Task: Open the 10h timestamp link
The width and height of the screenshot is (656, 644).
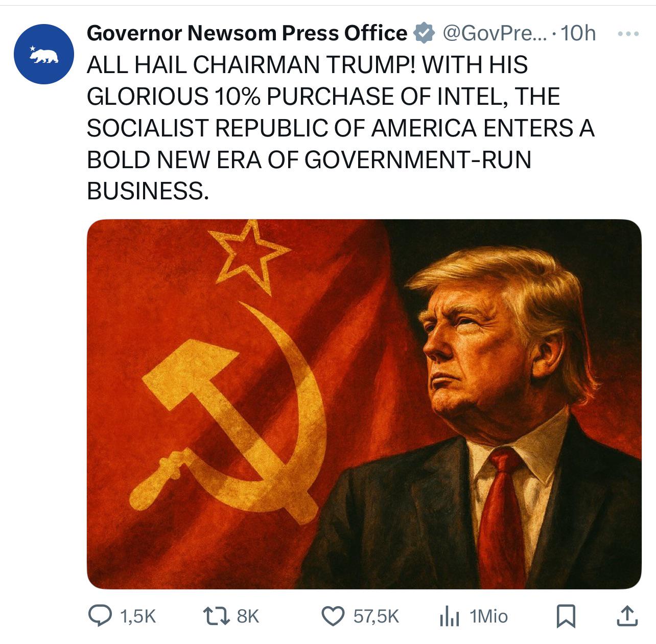Action: 578,33
